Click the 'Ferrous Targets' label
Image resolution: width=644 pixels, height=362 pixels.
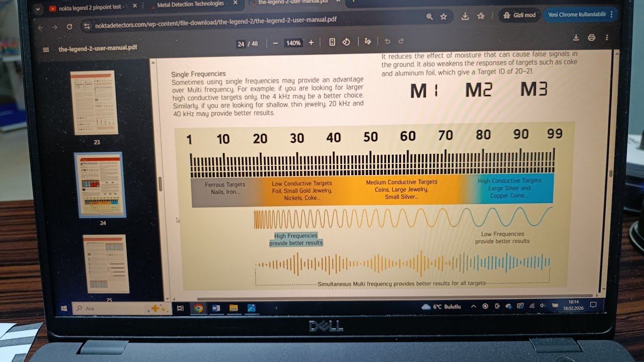[x=225, y=185]
